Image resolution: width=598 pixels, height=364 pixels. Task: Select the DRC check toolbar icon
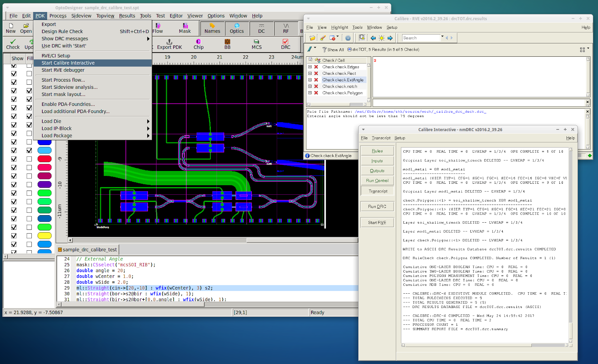pos(285,44)
